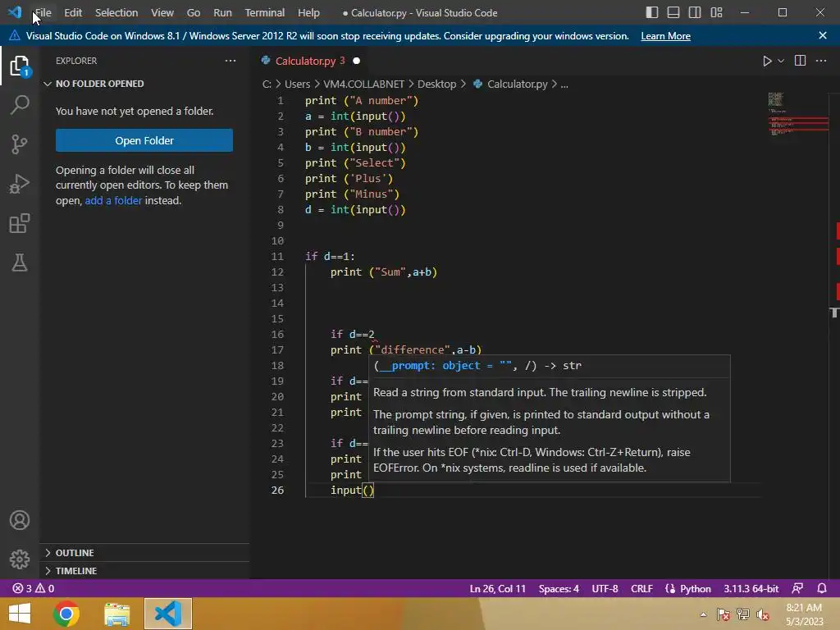Show hidden system tray icons arrow
The height and width of the screenshot is (630, 840).
pos(703,614)
